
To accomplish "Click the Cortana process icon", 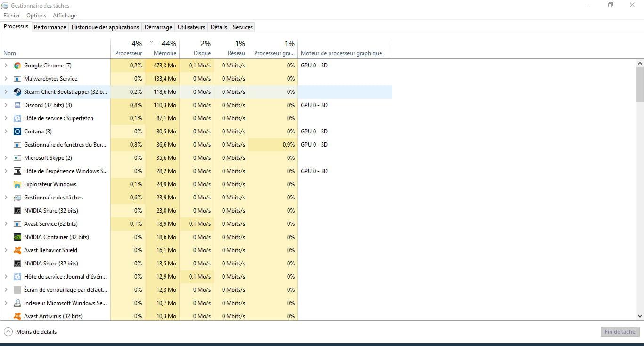I will click(17, 132).
